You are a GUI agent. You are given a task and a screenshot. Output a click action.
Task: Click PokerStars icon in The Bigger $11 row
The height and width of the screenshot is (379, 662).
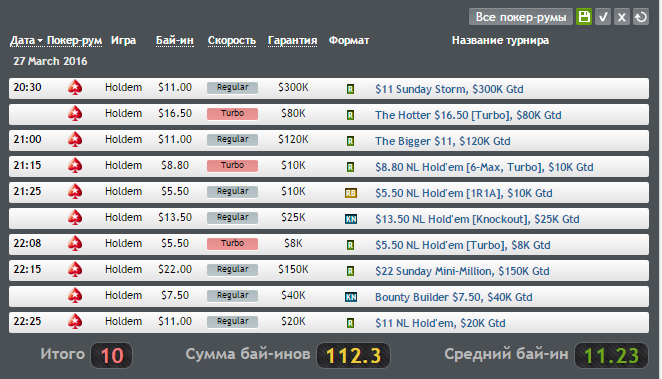pyautogui.click(x=75, y=140)
